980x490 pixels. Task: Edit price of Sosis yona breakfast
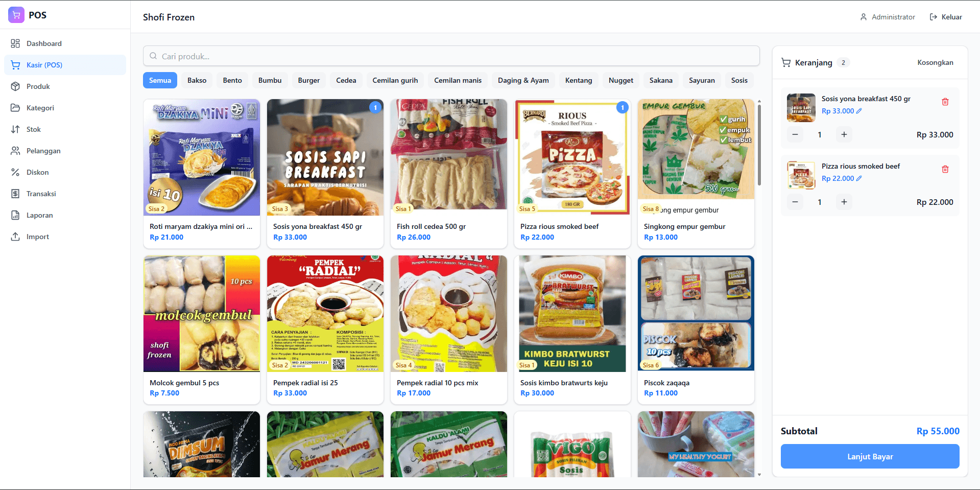[x=859, y=111]
